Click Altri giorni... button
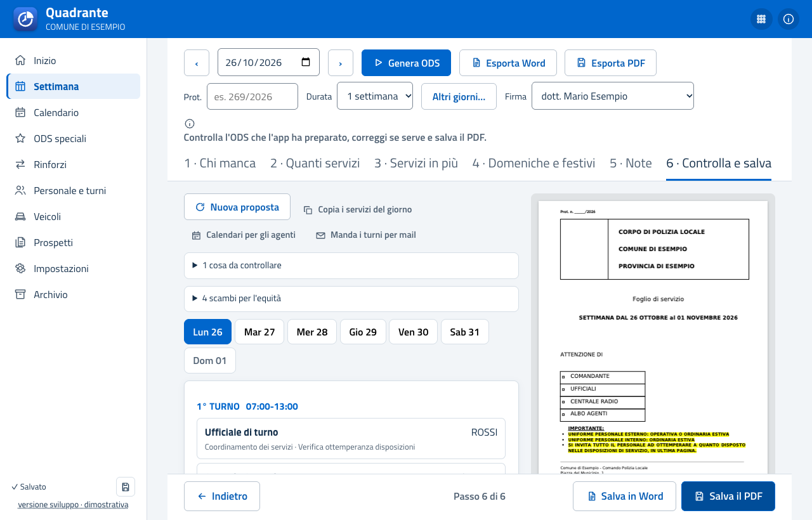Screen dimensions: 812x520 [x=459, y=96]
